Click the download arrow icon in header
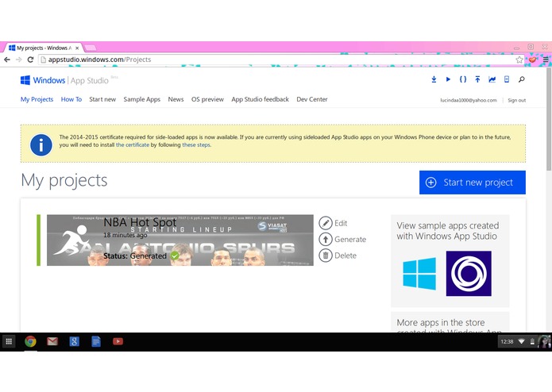Screen dimensions: 552x392 tap(434, 79)
